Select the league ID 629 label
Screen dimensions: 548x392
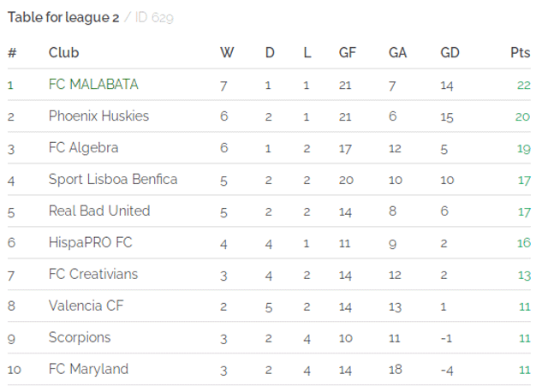click(154, 17)
